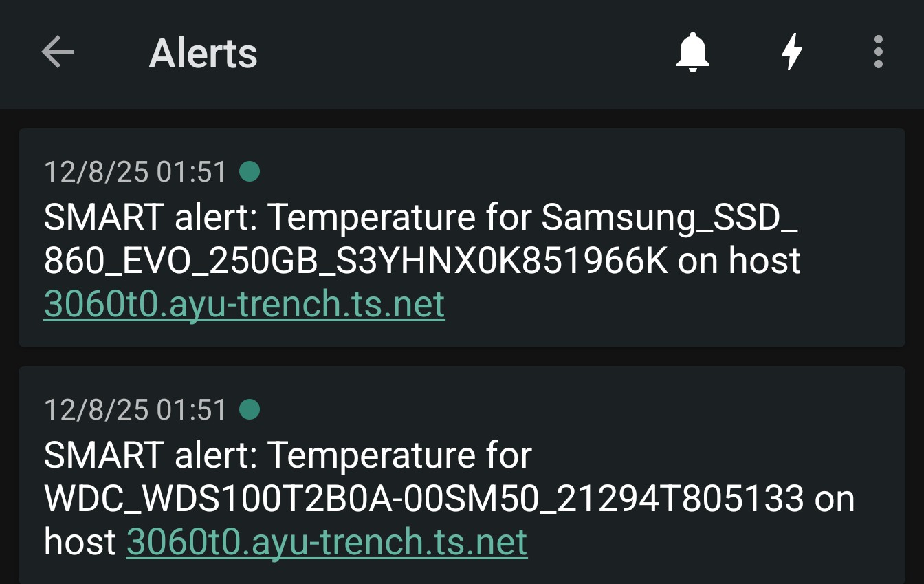Click "on host" text in Samsung alert
The height and width of the screenshot is (584, 924).
tap(739, 261)
